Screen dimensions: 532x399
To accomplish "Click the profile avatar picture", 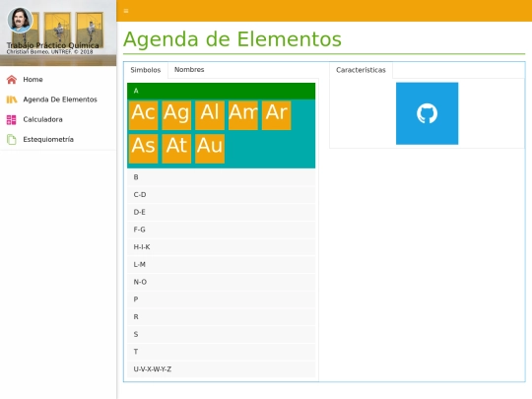I will coord(20,20).
